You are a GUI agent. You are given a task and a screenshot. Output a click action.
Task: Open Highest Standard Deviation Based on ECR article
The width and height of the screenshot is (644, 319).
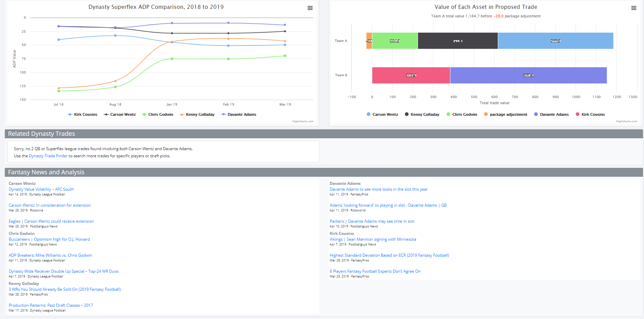[x=389, y=255]
